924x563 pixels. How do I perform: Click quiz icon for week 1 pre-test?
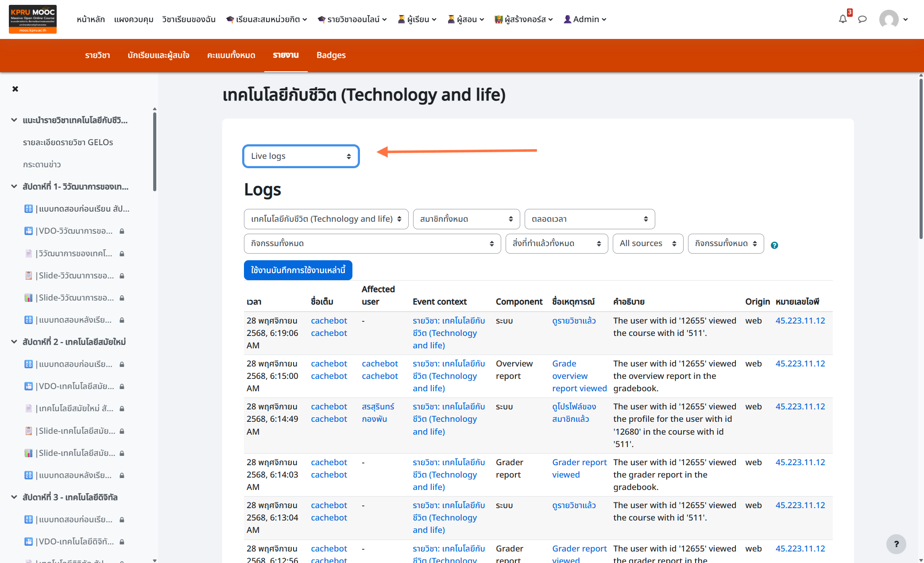28,208
